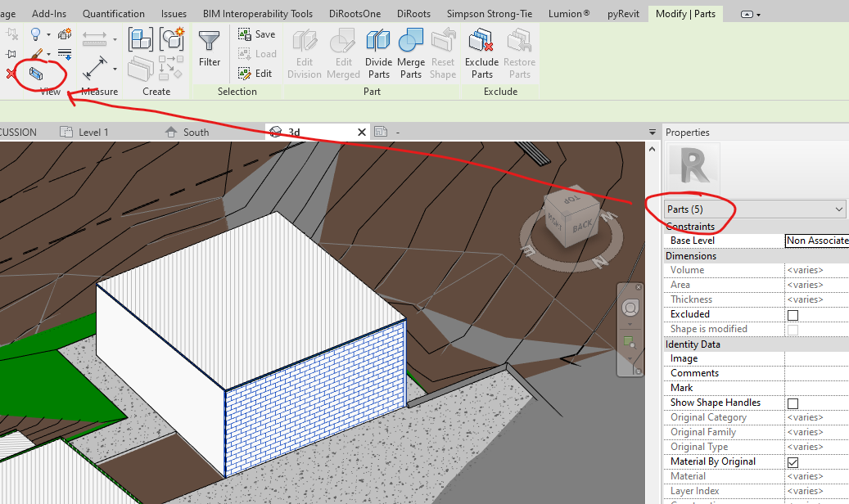Expand the Zoom options arrow on navigation bar
The image size is (849, 504).
[x=630, y=358]
